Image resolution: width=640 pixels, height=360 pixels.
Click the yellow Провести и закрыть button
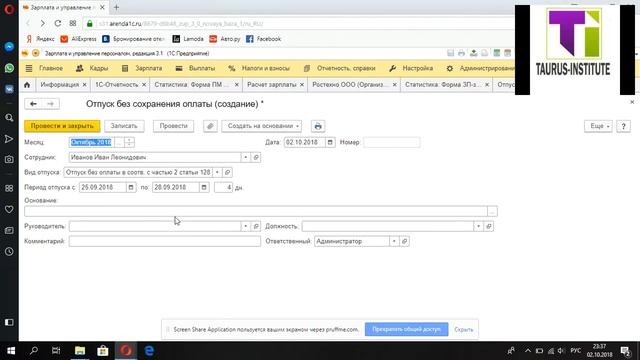(x=62, y=126)
